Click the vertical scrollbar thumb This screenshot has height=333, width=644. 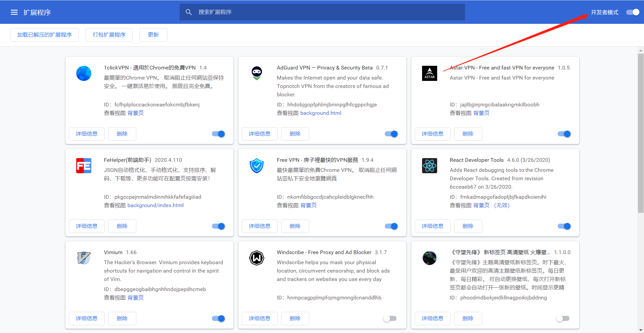pyautogui.click(x=641, y=133)
